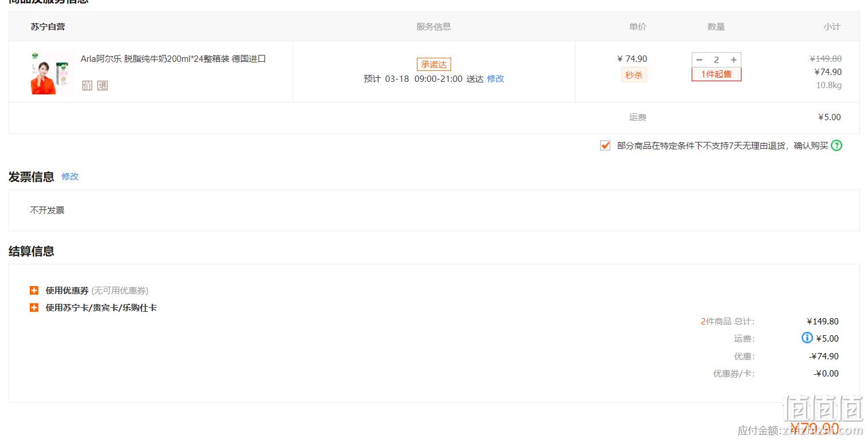Click the 1件起售 notice label
This screenshot has height=440, width=868.
[716, 74]
